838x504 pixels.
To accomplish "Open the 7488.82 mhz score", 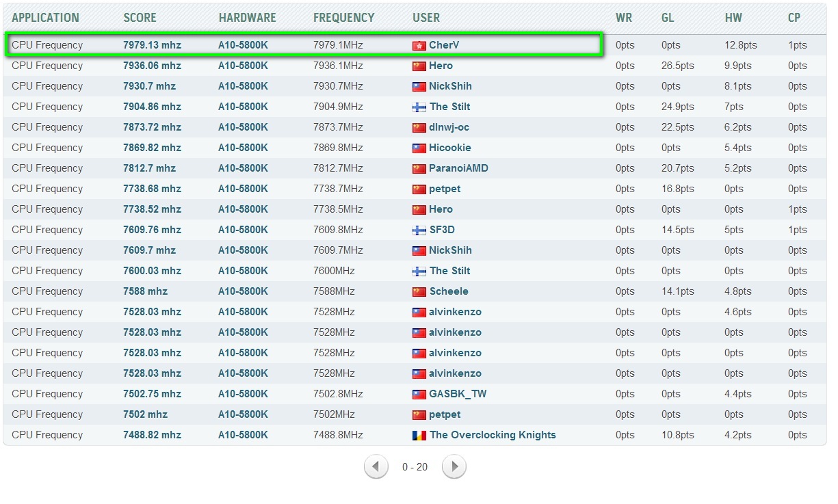I will (152, 435).
